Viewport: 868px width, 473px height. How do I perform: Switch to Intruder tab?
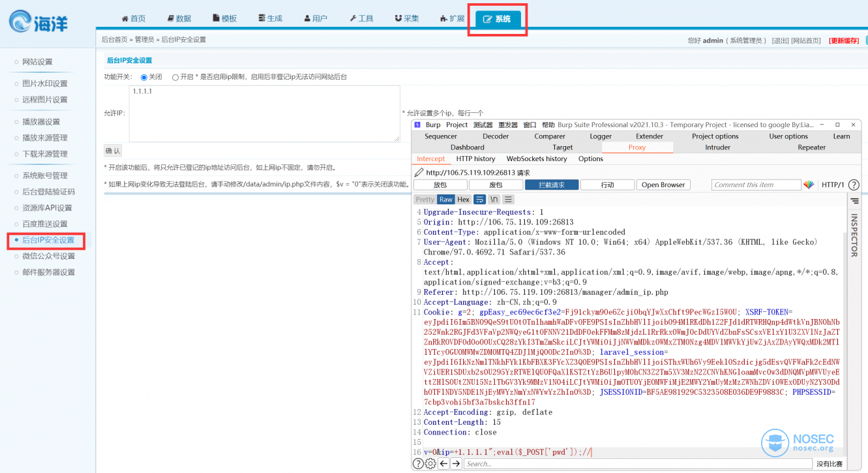(x=718, y=147)
